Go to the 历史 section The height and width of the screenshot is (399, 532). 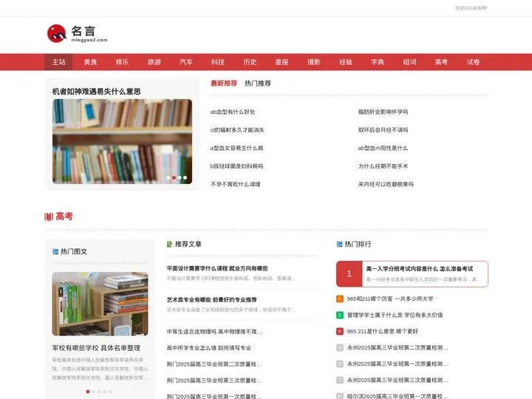click(x=250, y=62)
